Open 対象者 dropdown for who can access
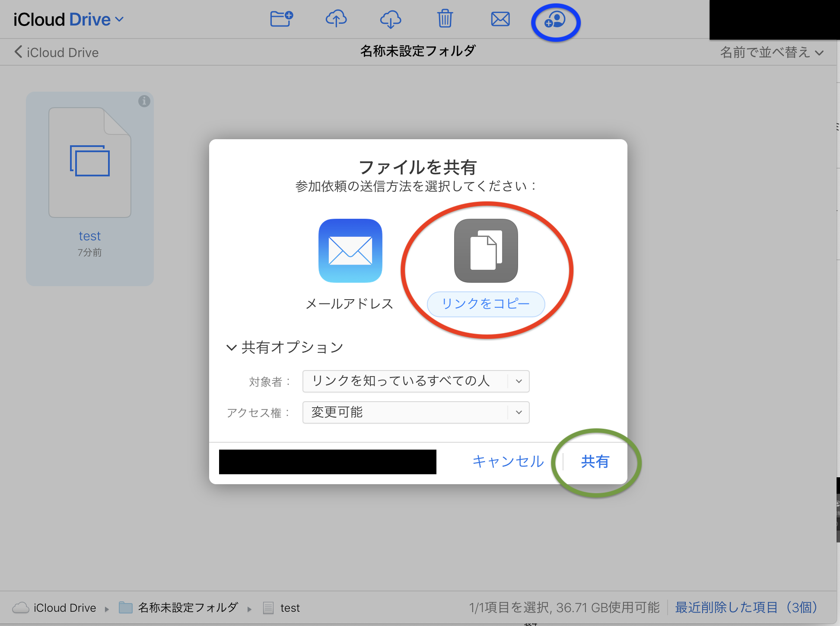The width and height of the screenshot is (840, 626). [416, 381]
